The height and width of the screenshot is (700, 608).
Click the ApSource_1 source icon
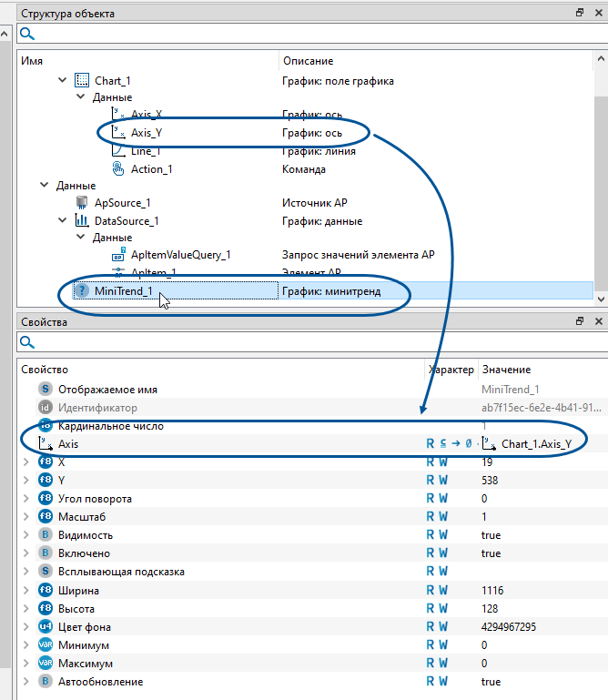coord(81,203)
